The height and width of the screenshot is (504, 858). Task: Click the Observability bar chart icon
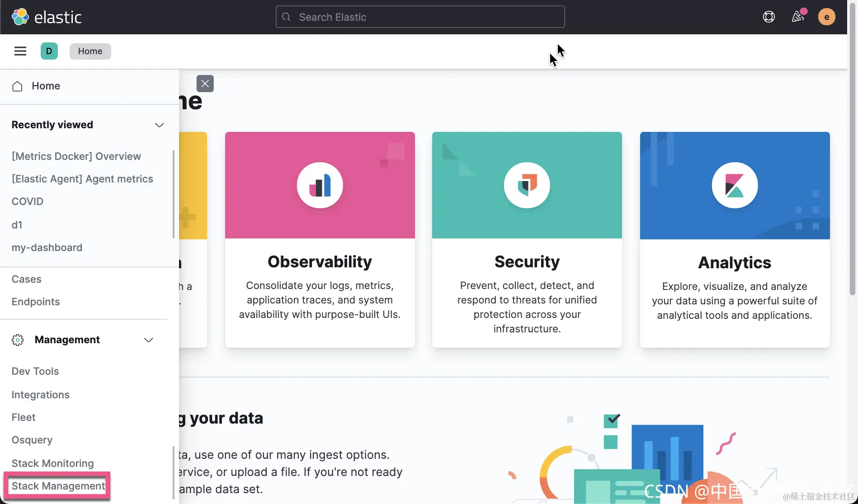(320, 185)
